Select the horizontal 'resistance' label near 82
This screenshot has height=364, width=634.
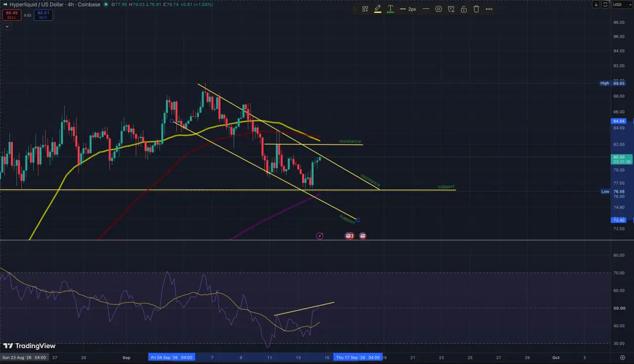[350, 141]
